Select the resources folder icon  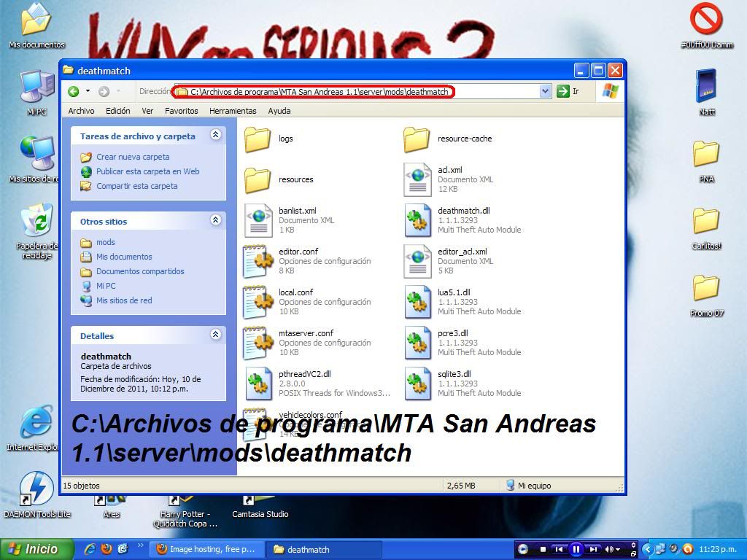(258, 179)
